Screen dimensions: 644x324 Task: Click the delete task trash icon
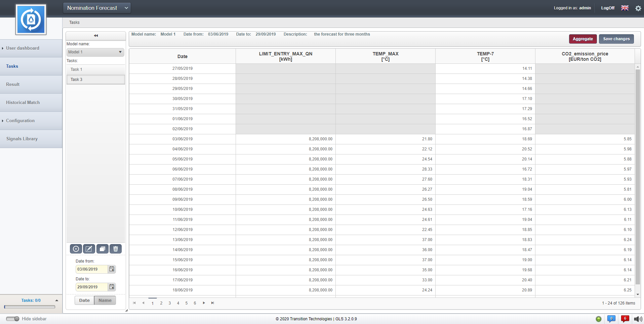point(116,249)
